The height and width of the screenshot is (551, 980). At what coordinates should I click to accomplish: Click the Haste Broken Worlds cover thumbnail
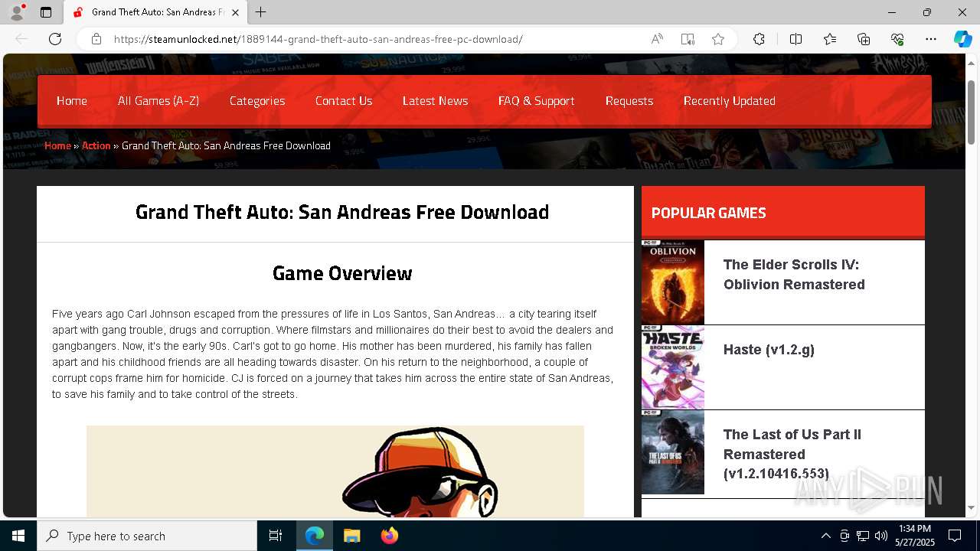pyautogui.click(x=673, y=367)
